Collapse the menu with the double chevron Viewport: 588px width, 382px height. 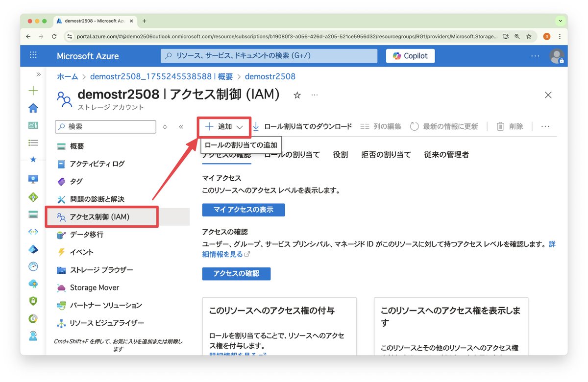click(181, 126)
